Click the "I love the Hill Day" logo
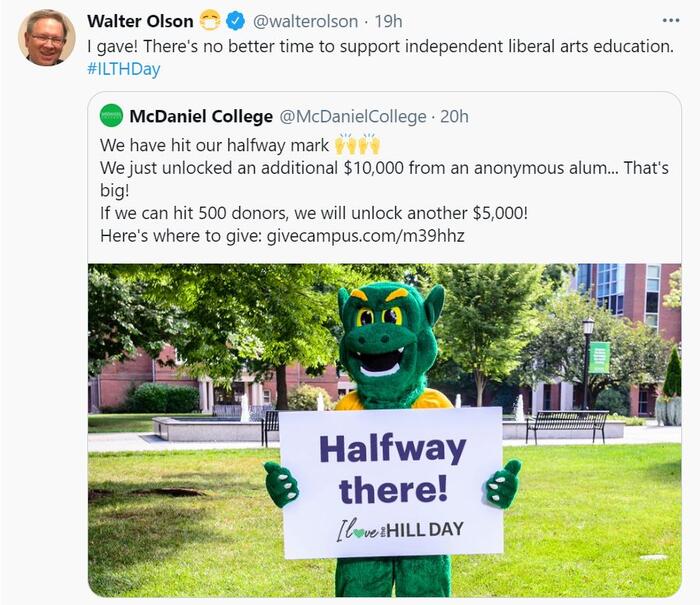 pyautogui.click(x=399, y=530)
